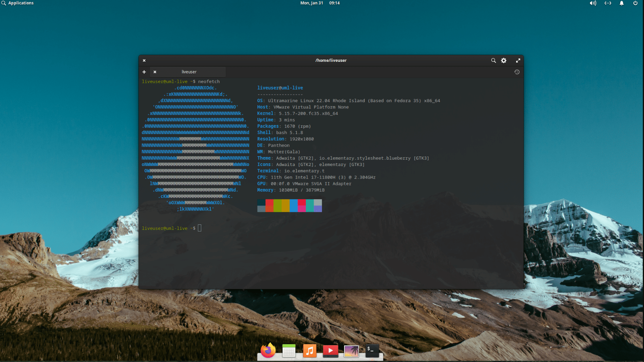Click the Shell: bash 5.1.8 line
644x362 pixels.
pyautogui.click(x=280, y=132)
